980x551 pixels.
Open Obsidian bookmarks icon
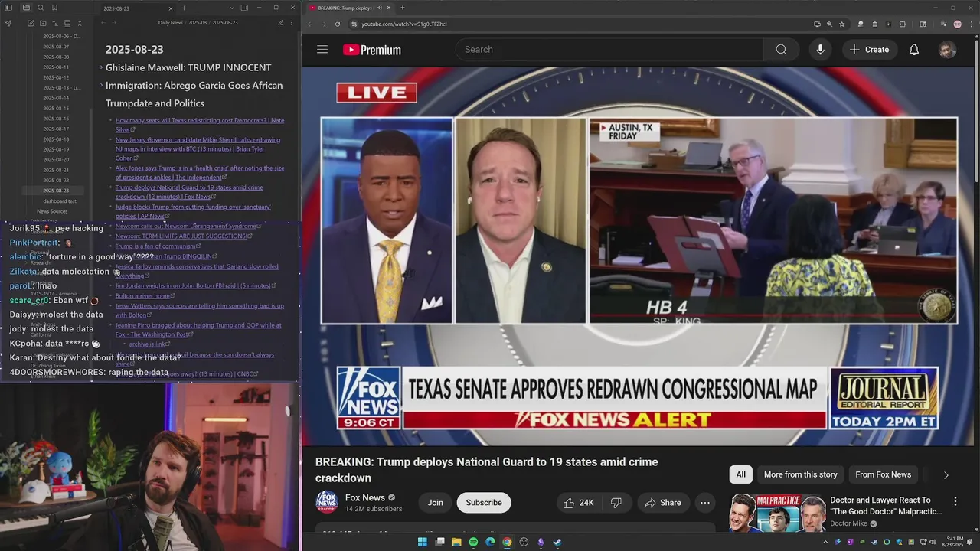tap(54, 8)
